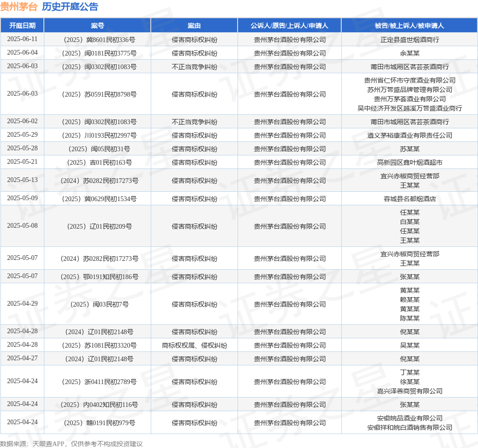Select case number (2025)冀8601民初336号
478x448 pixels.
(99, 40)
